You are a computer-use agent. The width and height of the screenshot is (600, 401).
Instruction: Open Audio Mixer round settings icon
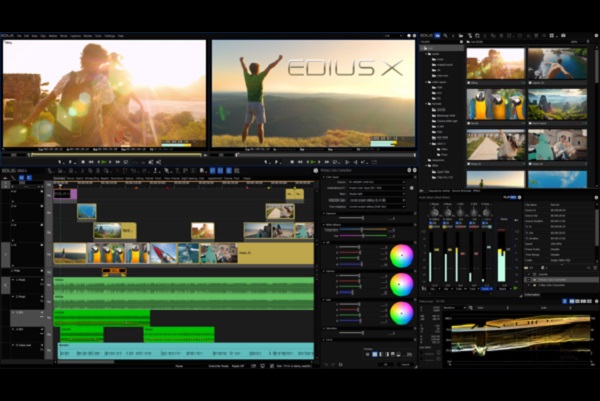click(520, 197)
